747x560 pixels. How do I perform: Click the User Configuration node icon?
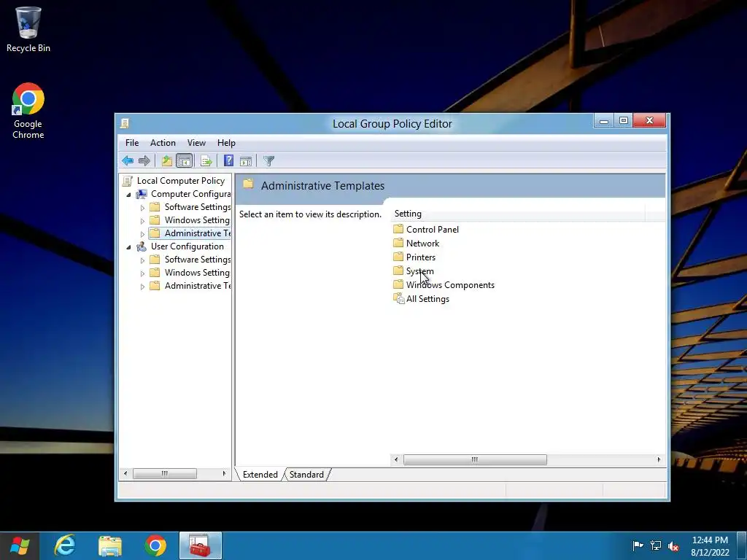tap(142, 246)
